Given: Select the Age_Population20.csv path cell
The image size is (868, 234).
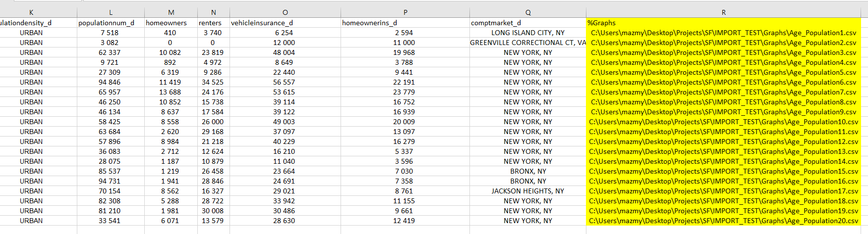Looking at the screenshot, I should point(723,221).
